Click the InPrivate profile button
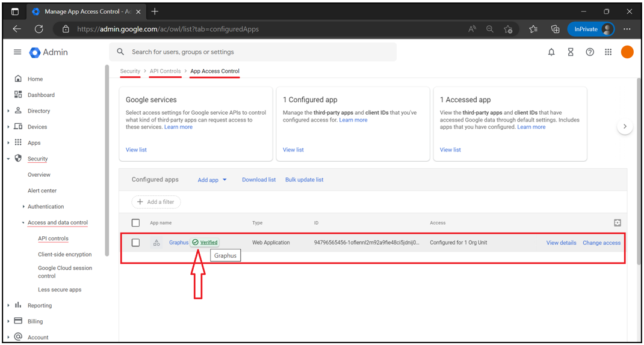The height and width of the screenshot is (345, 644). (x=591, y=29)
